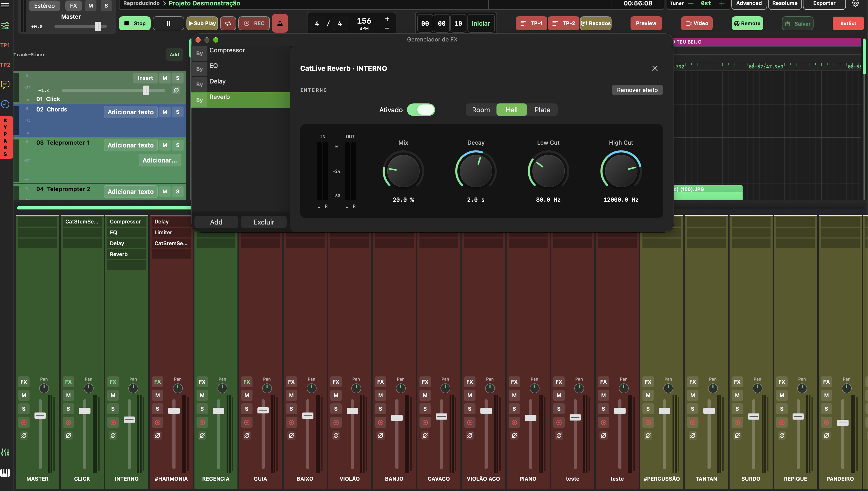Viewport: 868px width, 491px height.
Task: Click the Tuner plus icon
Action: [x=721, y=3]
